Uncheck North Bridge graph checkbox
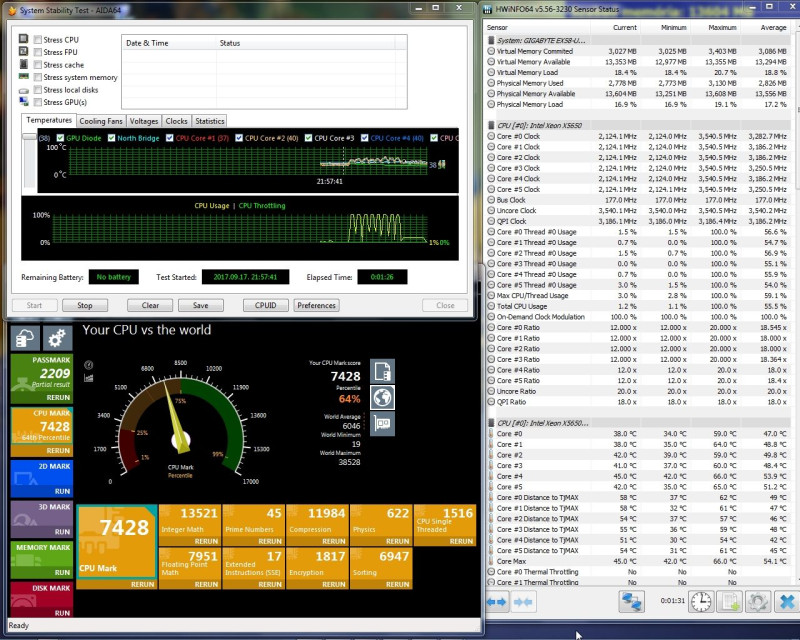The image size is (800, 640). point(111,138)
